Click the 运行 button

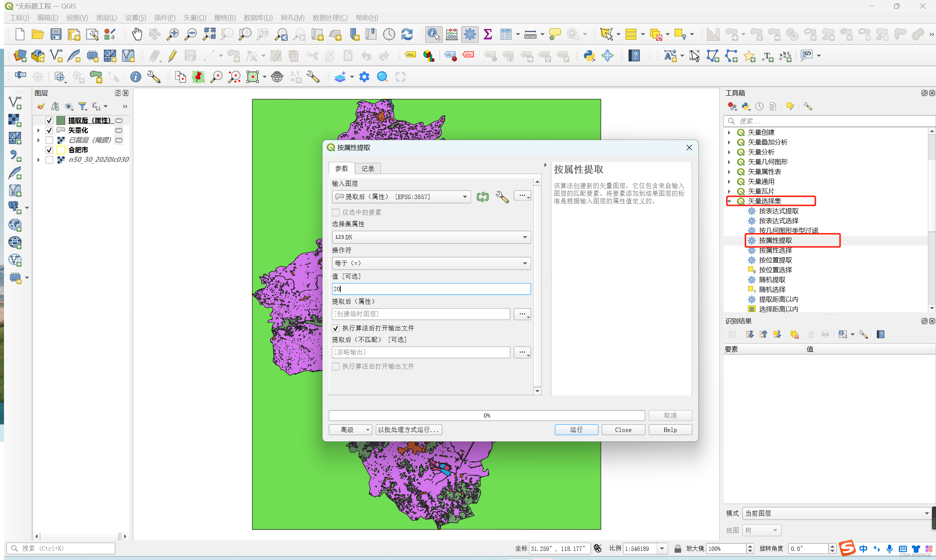(576, 429)
